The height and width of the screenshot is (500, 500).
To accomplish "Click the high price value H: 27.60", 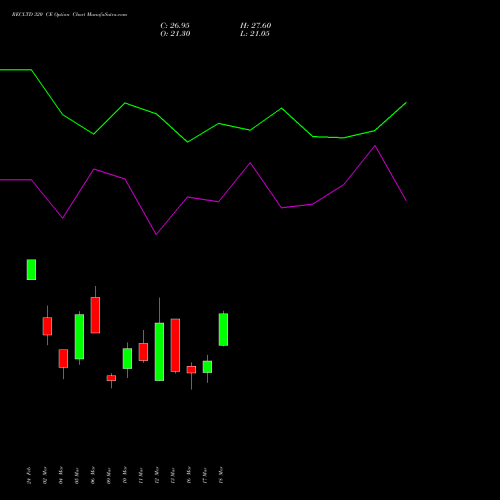I will [256, 26].
